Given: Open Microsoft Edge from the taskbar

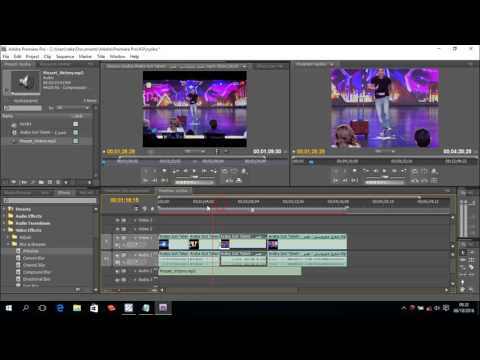Looking at the screenshot, I should pos(60,308).
